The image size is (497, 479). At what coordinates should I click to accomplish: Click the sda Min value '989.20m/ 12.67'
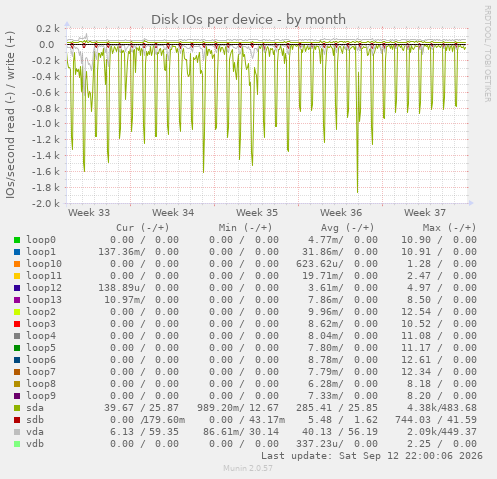point(238,408)
